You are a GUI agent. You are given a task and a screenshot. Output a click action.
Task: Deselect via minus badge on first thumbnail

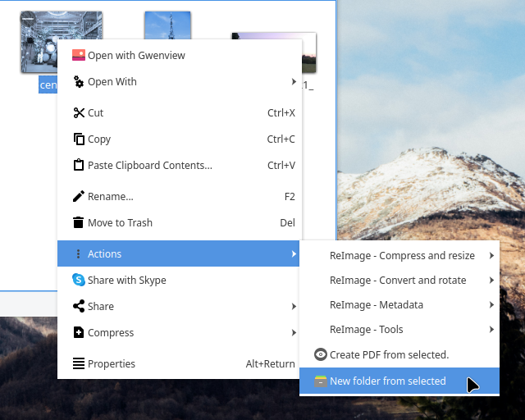(x=28, y=19)
